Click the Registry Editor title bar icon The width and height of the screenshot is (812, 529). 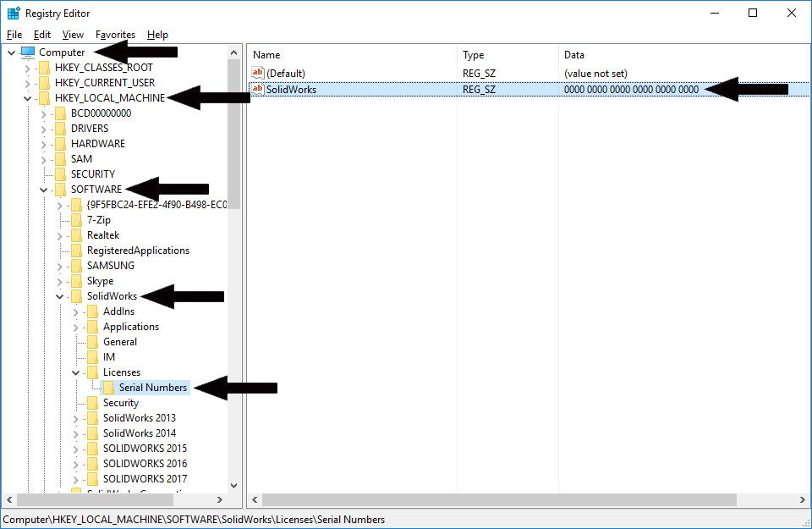pos(14,13)
